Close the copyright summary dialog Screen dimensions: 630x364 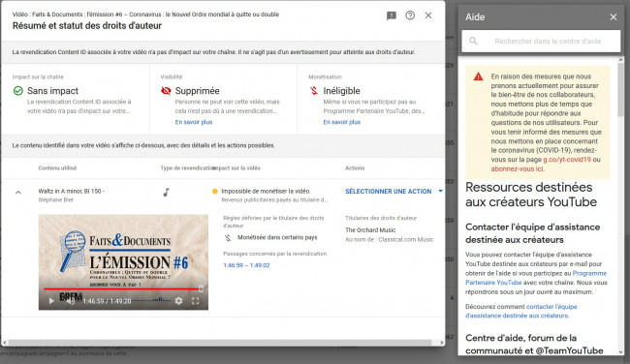point(428,15)
